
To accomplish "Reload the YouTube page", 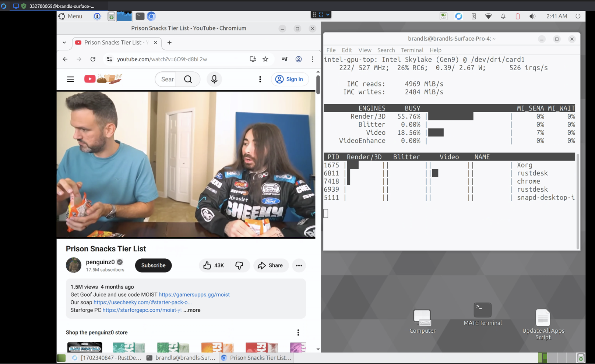I will [93, 59].
